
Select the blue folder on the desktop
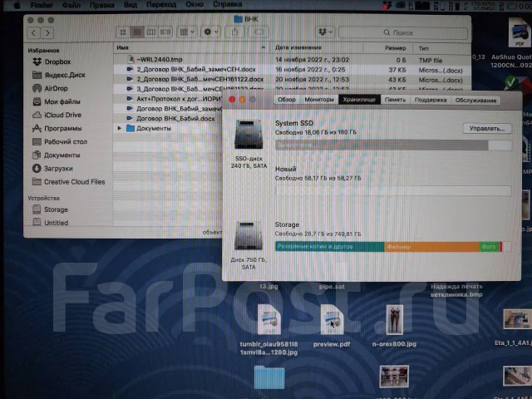point(269,377)
